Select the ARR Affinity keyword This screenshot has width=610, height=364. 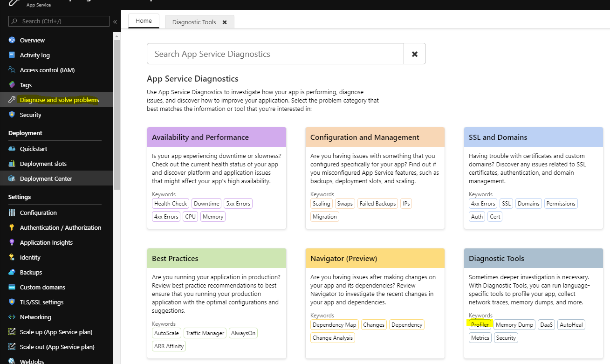click(169, 346)
